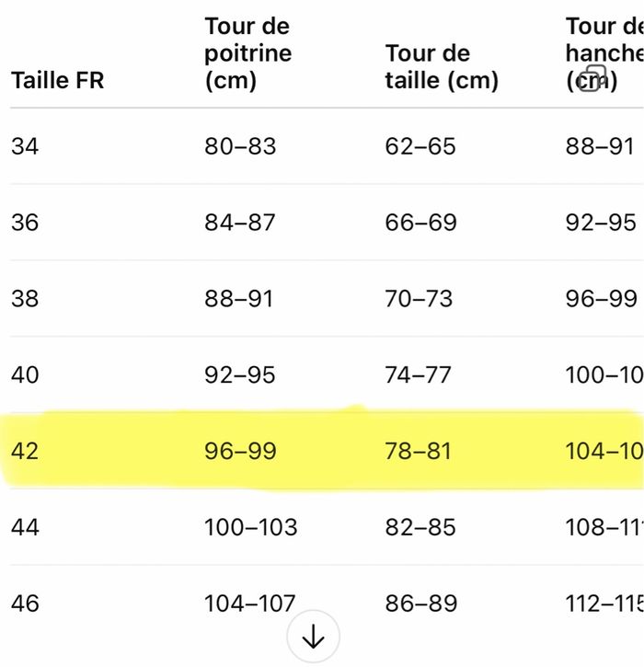
Task: Select waist value 62–65
Action: [x=420, y=146]
